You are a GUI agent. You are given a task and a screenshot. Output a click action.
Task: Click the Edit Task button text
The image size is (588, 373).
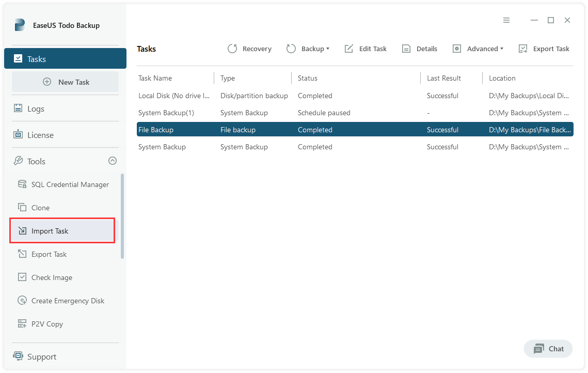point(373,49)
